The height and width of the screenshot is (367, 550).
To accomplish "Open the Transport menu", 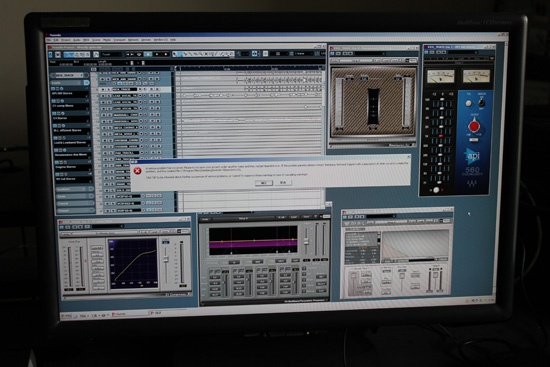I will click(x=119, y=40).
